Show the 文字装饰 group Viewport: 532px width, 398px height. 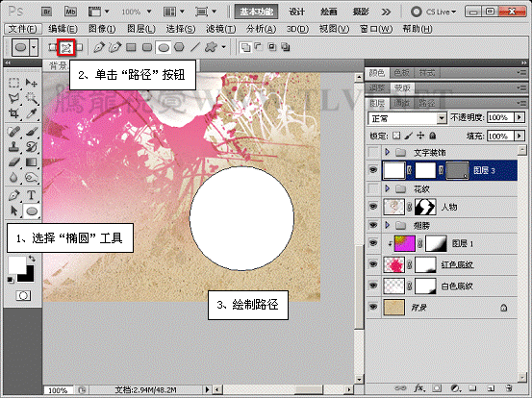pos(373,152)
